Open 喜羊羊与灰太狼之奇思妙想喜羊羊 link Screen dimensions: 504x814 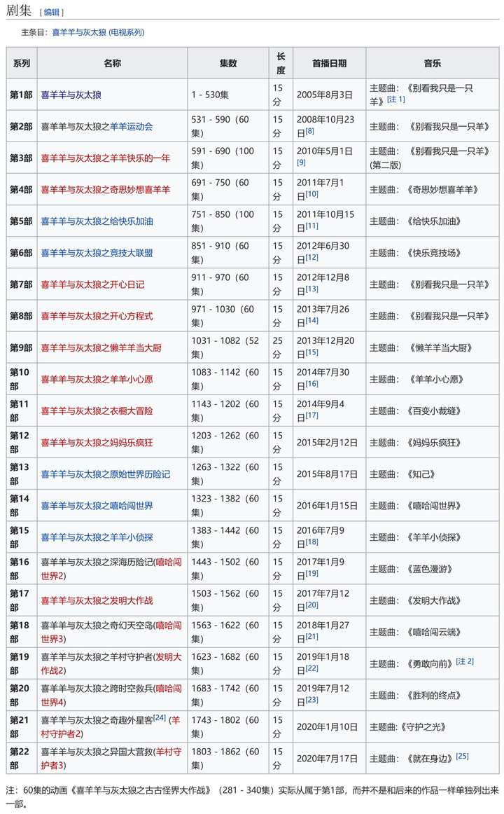point(105,189)
